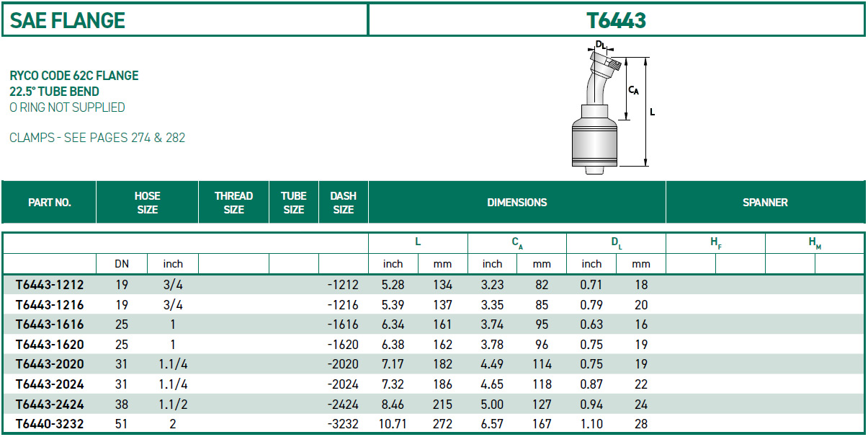Screen dimensions: 868x437
Task: Click the SAE FLANGE title heading
Action: [68, 20]
